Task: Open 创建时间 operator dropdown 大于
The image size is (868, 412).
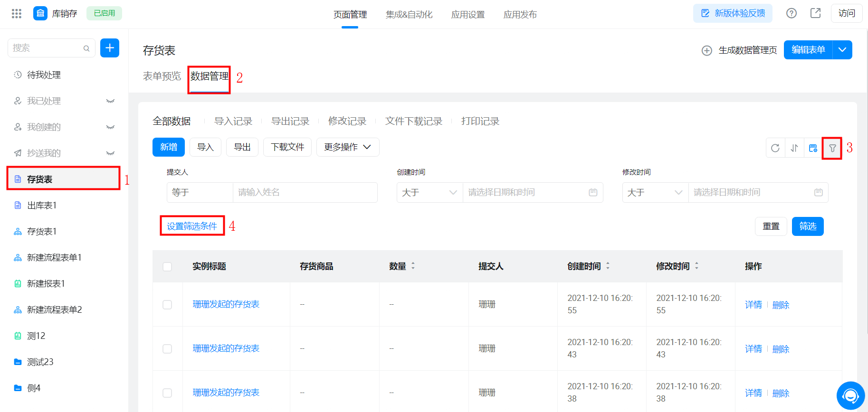Action: (430, 192)
